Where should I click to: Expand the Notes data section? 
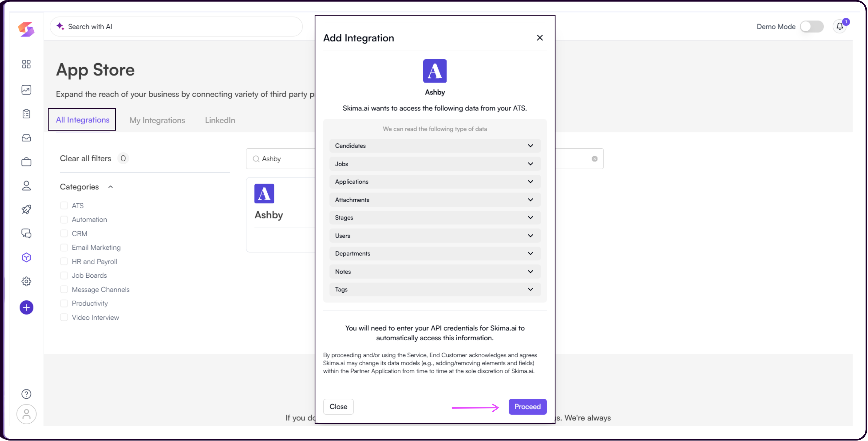pyautogui.click(x=435, y=272)
